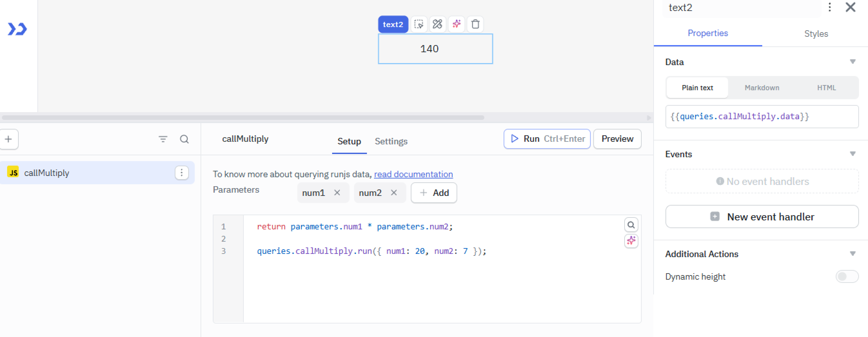The image size is (868, 337).
Task: Collapse the Data section
Action: (853, 61)
